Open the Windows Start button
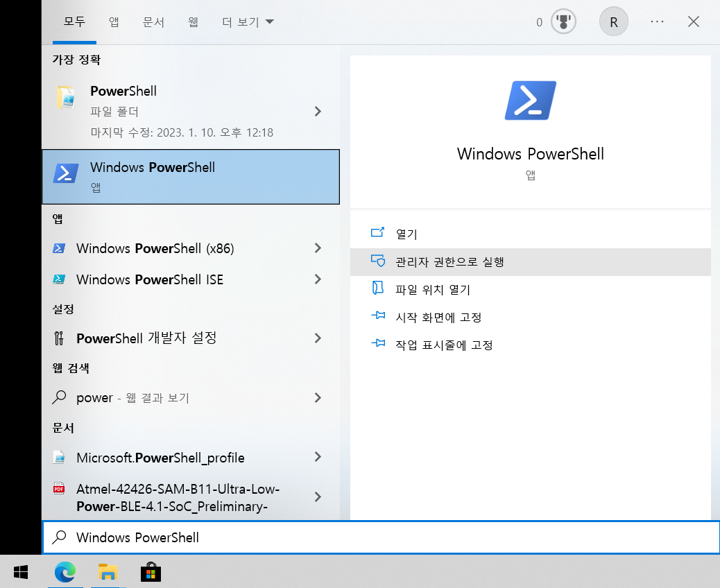 21,572
